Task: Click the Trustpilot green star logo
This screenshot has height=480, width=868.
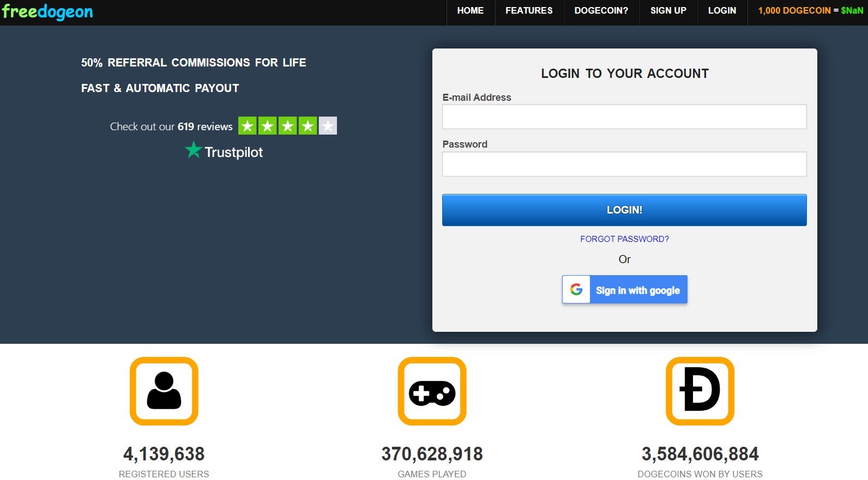Action: tap(194, 150)
